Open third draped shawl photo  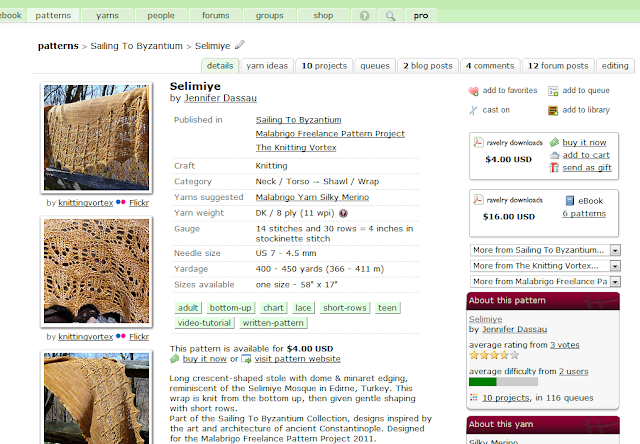[96, 398]
